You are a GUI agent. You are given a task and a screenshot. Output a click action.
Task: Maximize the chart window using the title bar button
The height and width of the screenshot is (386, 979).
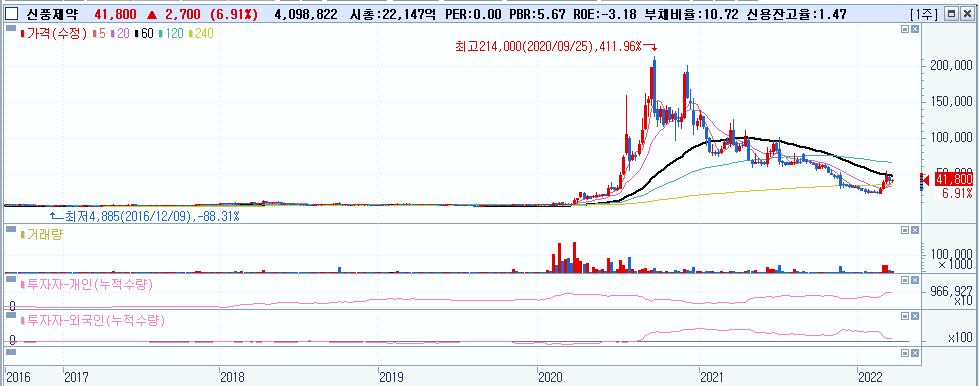952,14
